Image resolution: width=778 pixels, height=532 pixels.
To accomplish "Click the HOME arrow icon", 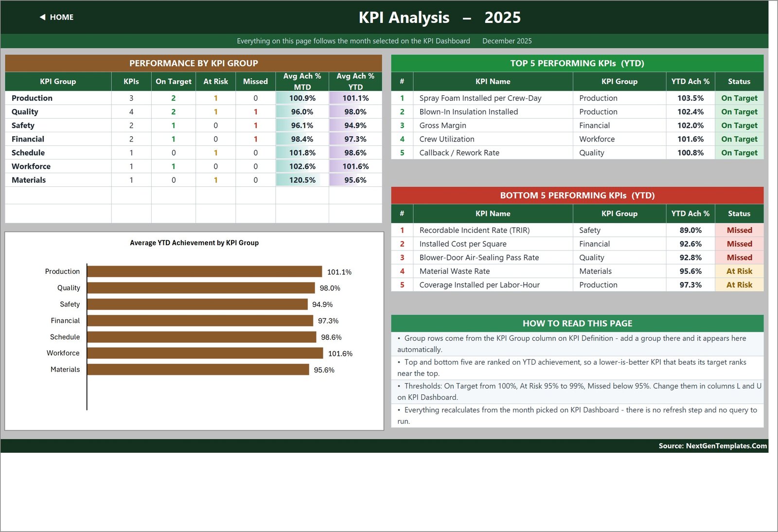I will (x=43, y=17).
